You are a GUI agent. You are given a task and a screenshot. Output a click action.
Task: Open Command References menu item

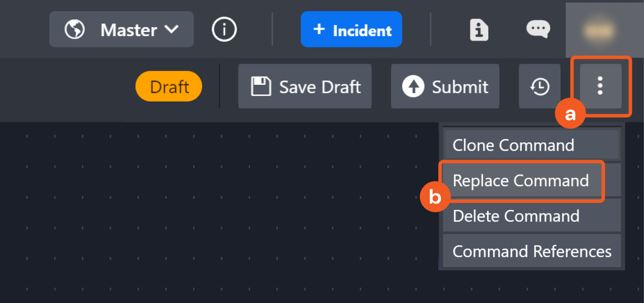coord(532,251)
